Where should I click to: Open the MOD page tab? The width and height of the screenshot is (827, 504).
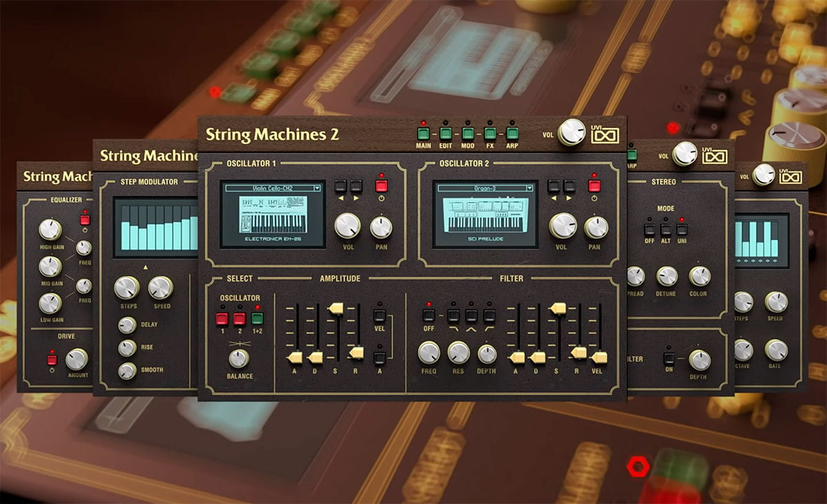click(468, 134)
